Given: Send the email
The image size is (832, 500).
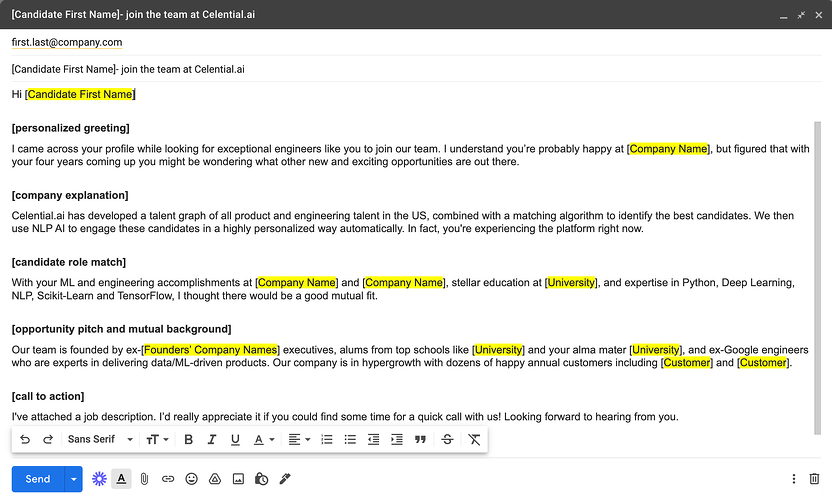Looking at the screenshot, I should pos(38,479).
